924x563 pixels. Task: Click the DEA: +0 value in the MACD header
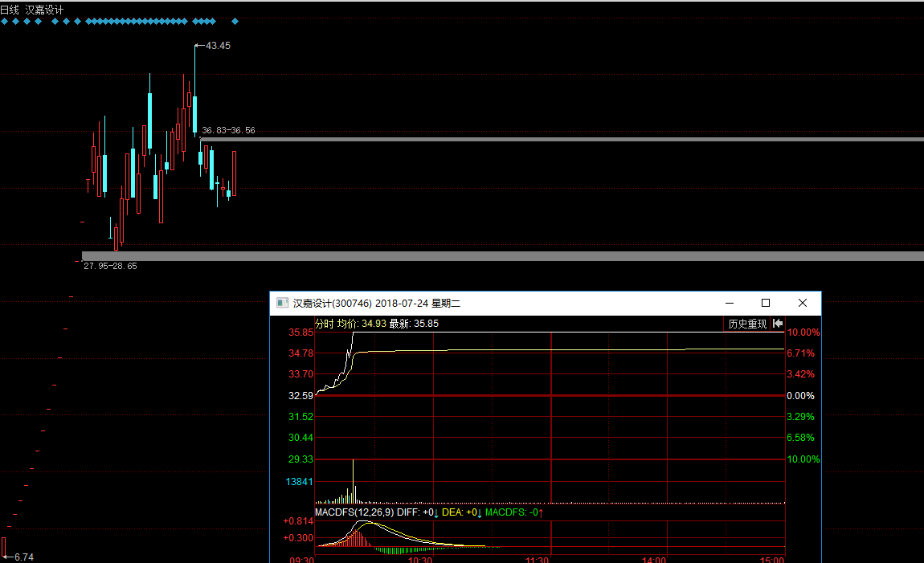(462, 512)
